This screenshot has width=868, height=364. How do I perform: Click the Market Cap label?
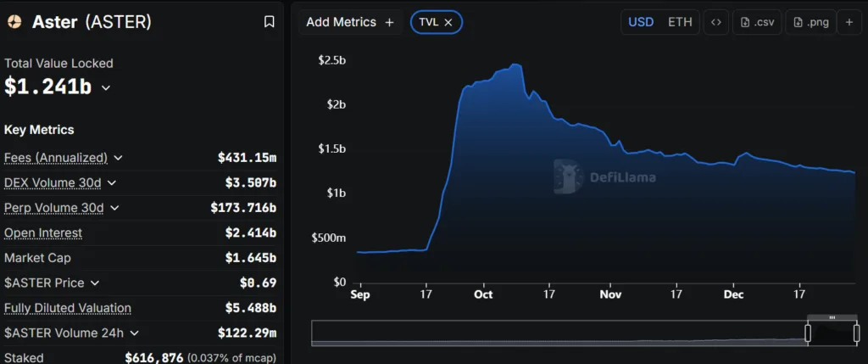[37, 258]
